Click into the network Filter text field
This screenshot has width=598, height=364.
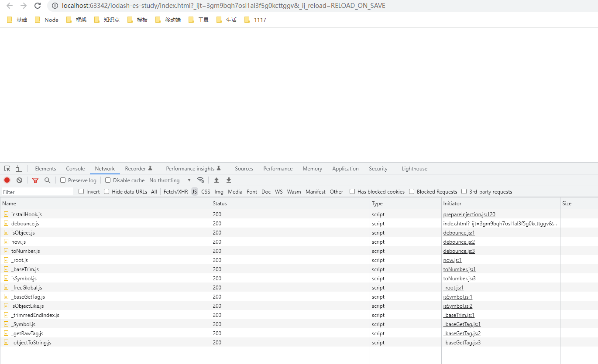37,192
